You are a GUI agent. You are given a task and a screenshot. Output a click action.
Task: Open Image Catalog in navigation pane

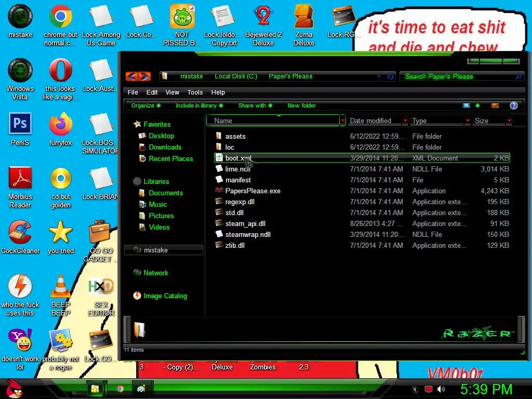coord(165,296)
